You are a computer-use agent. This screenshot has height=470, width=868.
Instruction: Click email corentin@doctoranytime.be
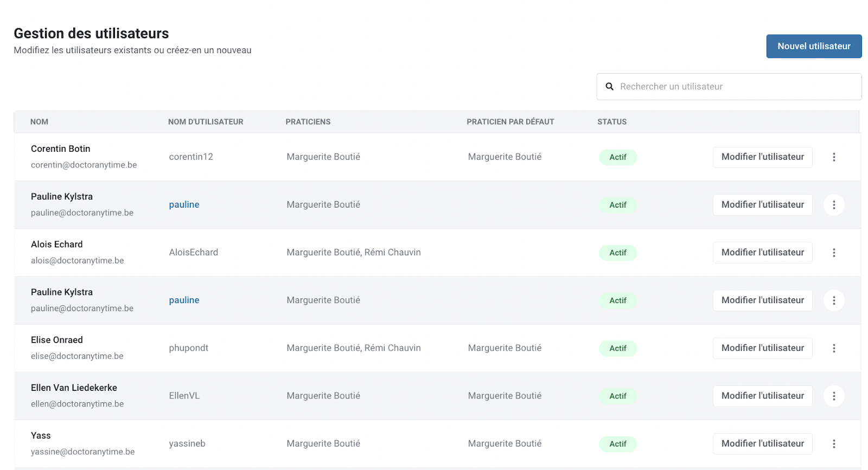click(x=84, y=165)
